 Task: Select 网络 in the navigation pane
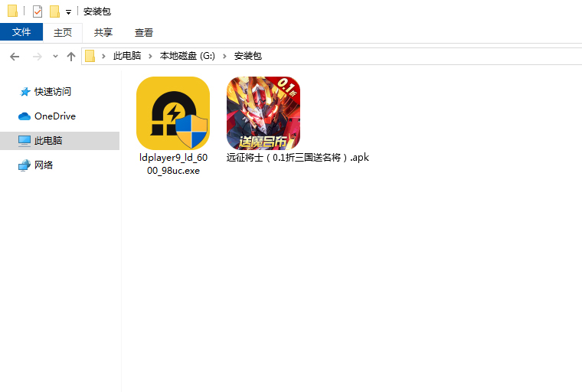pyautogui.click(x=44, y=165)
